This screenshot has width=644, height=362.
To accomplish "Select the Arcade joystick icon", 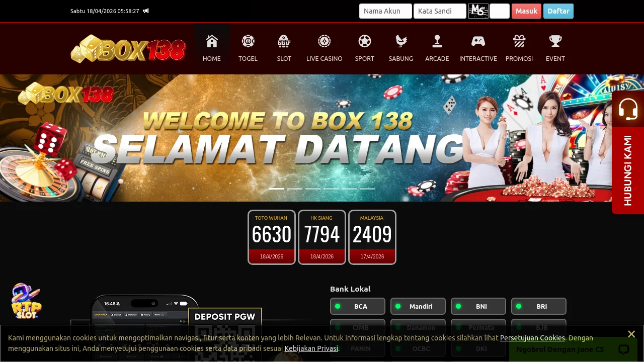I will (437, 41).
